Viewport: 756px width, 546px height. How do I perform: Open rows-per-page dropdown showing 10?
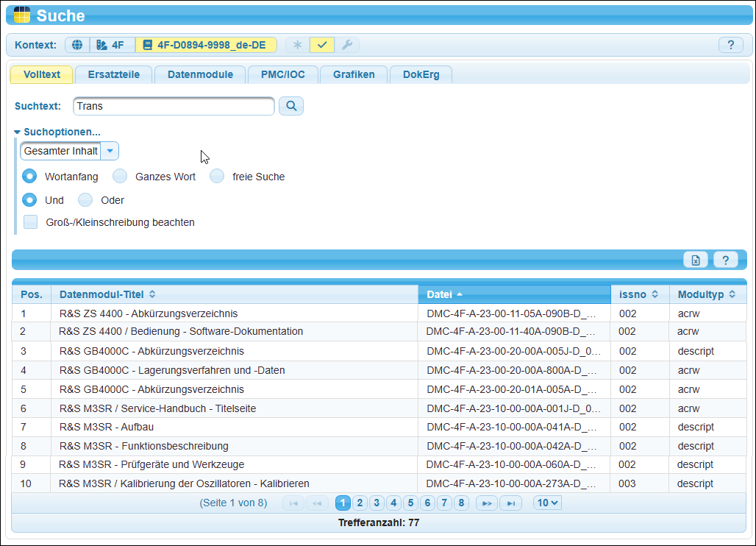coord(547,503)
